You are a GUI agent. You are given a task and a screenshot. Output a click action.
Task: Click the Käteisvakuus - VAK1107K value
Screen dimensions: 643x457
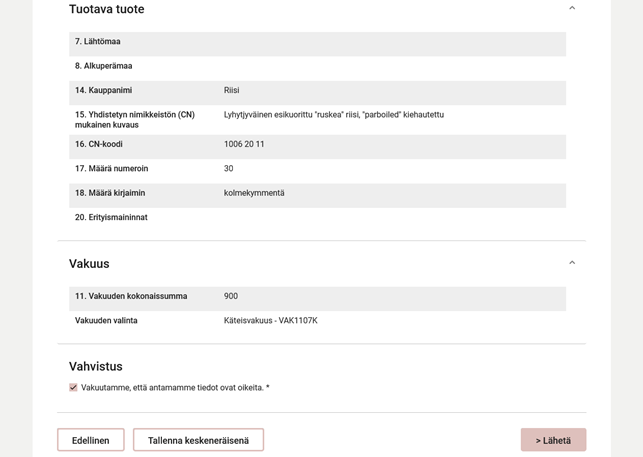(270, 321)
